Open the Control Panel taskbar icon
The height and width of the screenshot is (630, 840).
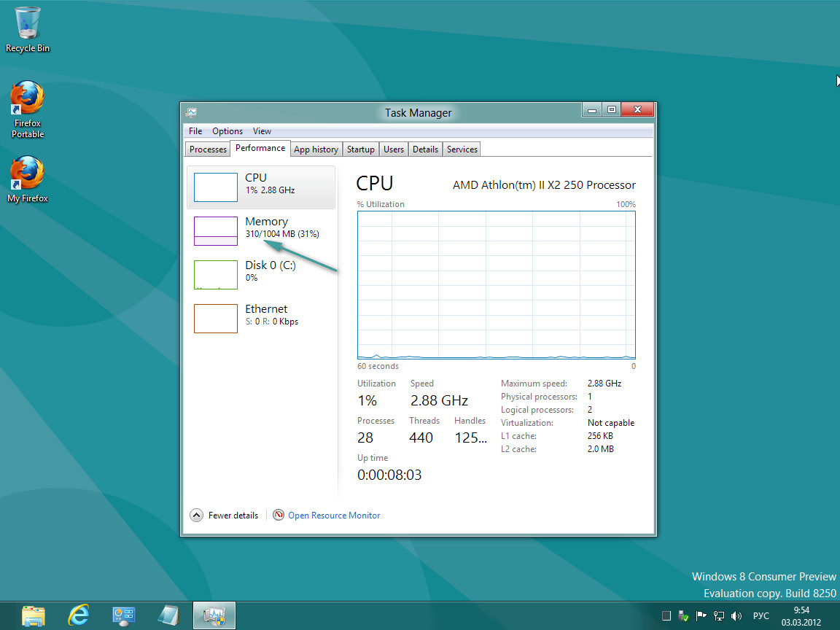click(123, 616)
